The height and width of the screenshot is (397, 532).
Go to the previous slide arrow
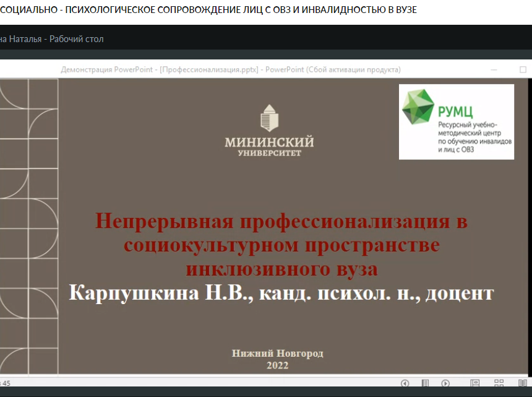(x=405, y=383)
